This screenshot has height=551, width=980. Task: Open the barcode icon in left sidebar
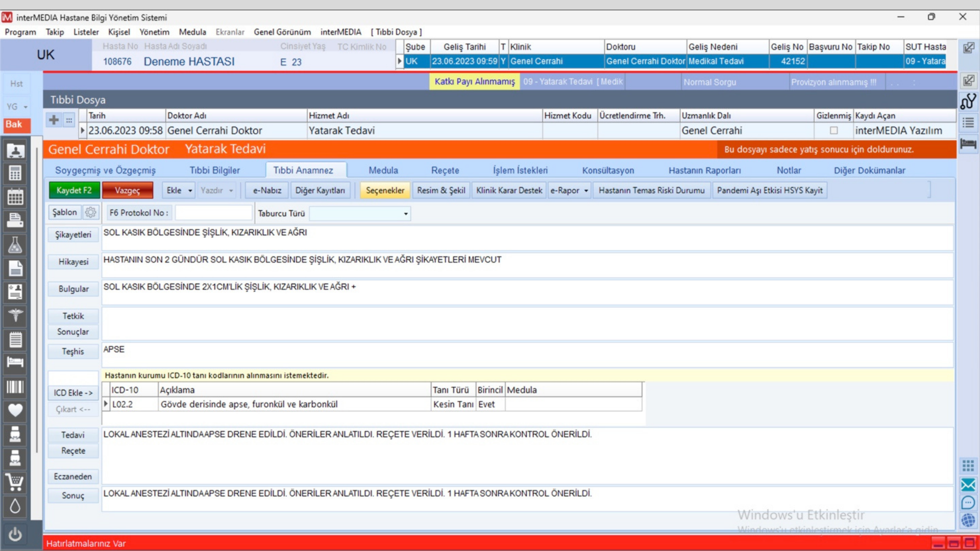(15, 387)
